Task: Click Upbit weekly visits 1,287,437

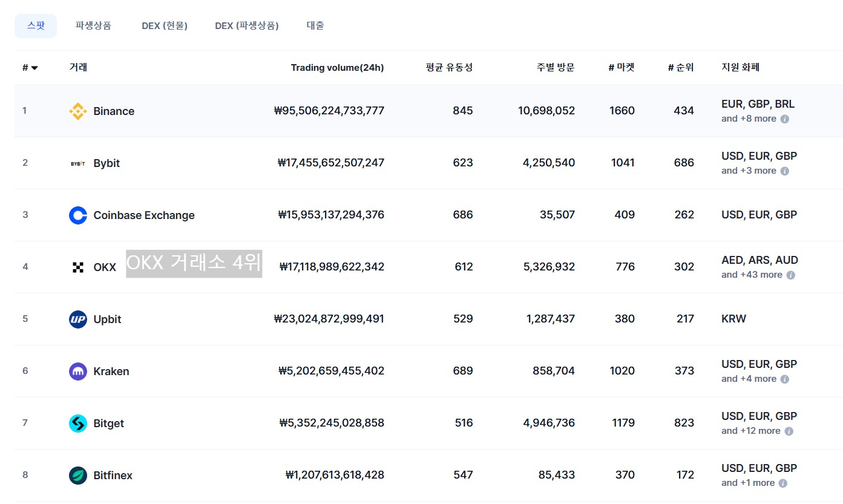Action: point(551,319)
